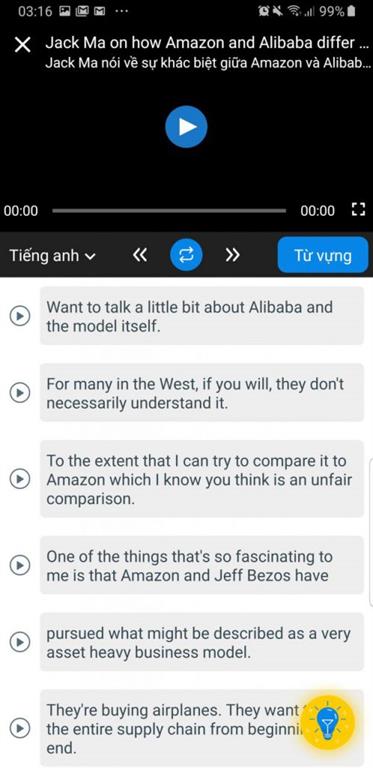Play audio for 'They're buying airplanes' line
The height and width of the screenshot is (768, 373).
coord(20,728)
